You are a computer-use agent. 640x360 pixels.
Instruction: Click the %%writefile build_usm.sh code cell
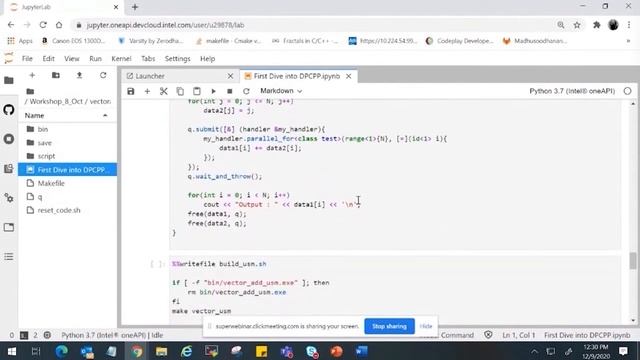395,287
